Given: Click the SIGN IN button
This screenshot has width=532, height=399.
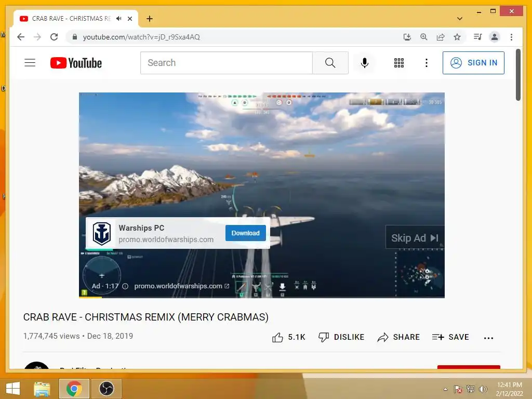Looking at the screenshot, I should point(473,63).
